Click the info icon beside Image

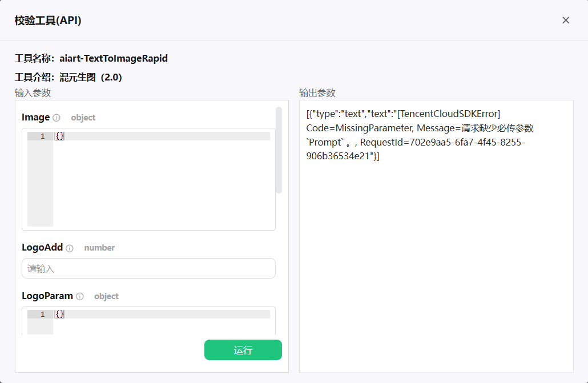point(57,118)
